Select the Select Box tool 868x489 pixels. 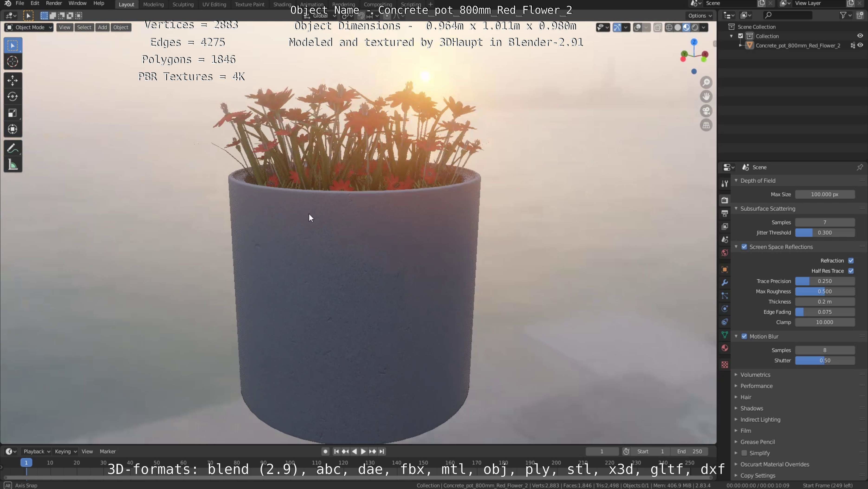pos(13,45)
